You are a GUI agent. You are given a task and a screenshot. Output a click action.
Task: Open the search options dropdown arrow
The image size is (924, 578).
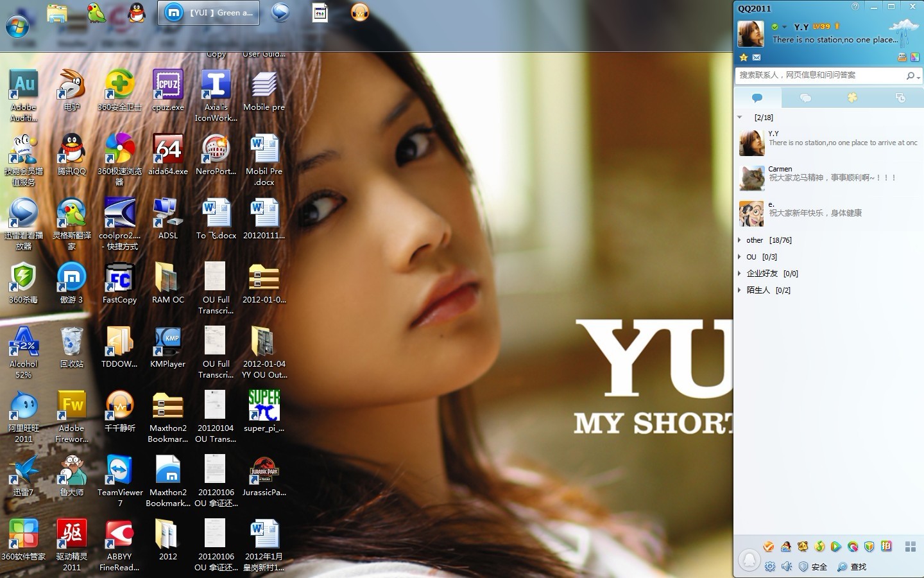(919, 77)
